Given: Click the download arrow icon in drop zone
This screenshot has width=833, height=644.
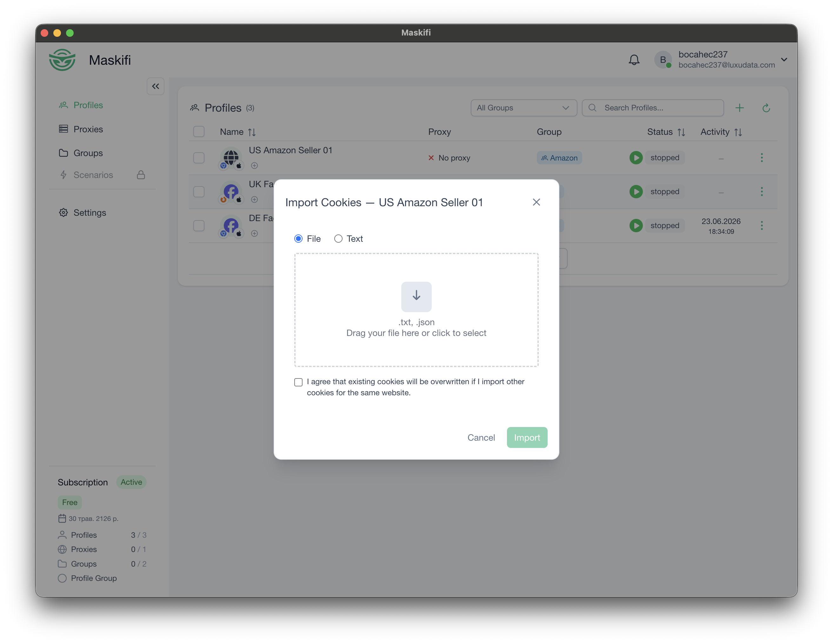Looking at the screenshot, I should click(416, 297).
